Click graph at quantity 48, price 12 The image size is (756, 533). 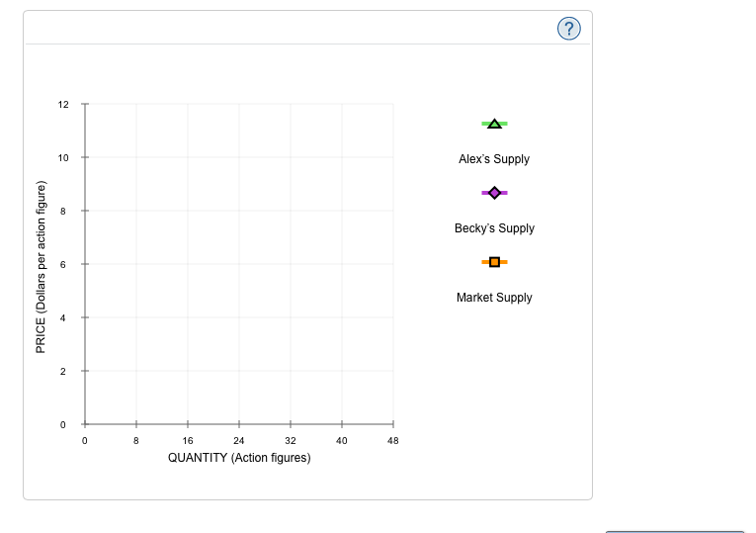[392, 104]
